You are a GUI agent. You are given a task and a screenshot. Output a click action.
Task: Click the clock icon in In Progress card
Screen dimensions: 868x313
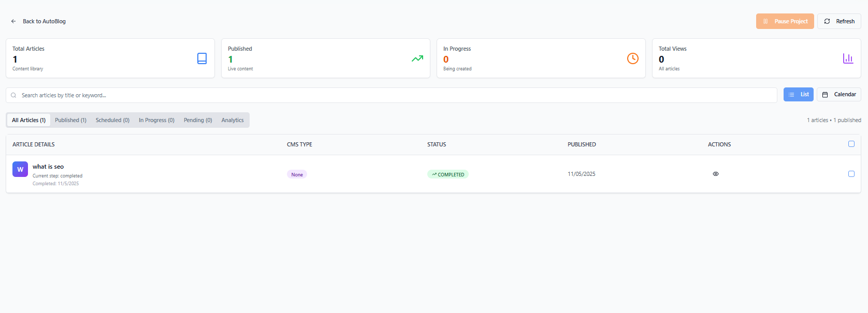point(633,58)
